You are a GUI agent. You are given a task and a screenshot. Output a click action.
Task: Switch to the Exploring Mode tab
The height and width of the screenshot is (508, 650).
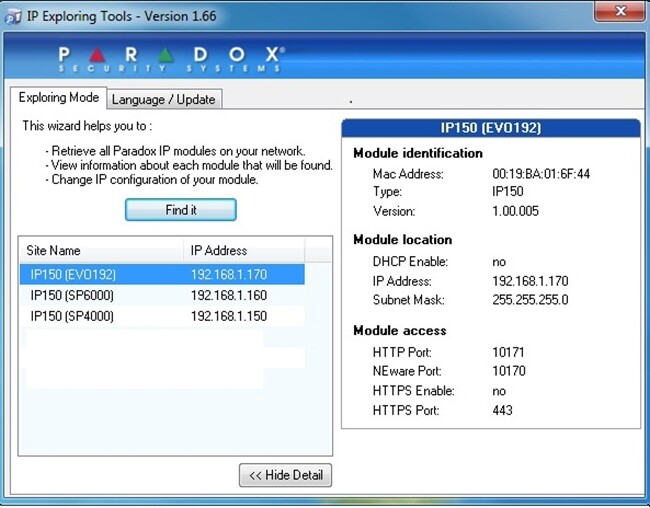(x=59, y=98)
